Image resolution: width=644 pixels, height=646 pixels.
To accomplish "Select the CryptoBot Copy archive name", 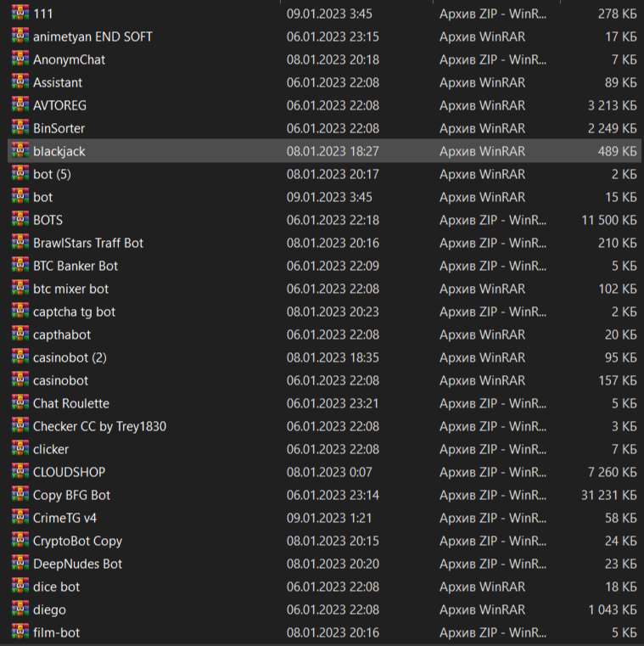I will coord(77,541).
